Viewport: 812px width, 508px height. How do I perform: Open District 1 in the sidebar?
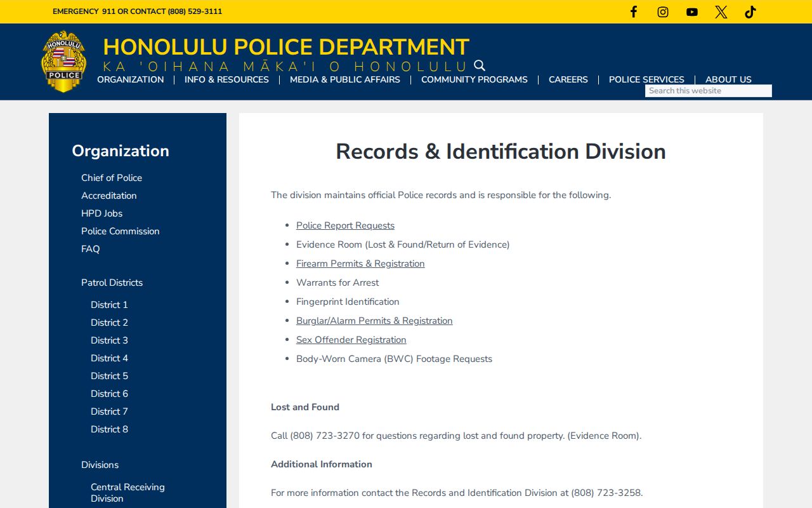click(x=109, y=305)
